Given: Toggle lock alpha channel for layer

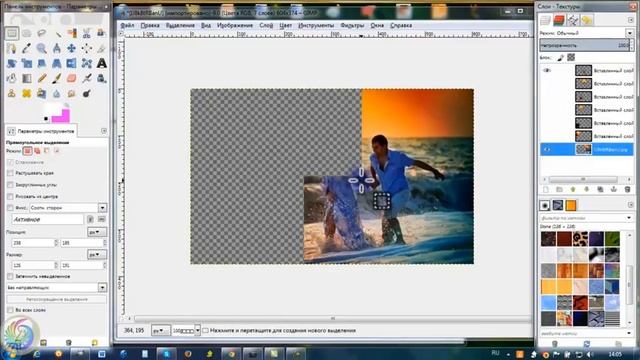Looking at the screenshot, I should (x=571, y=58).
